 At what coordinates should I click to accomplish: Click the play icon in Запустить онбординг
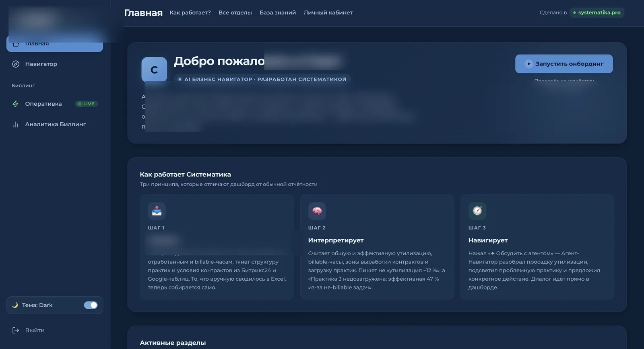click(x=529, y=64)
